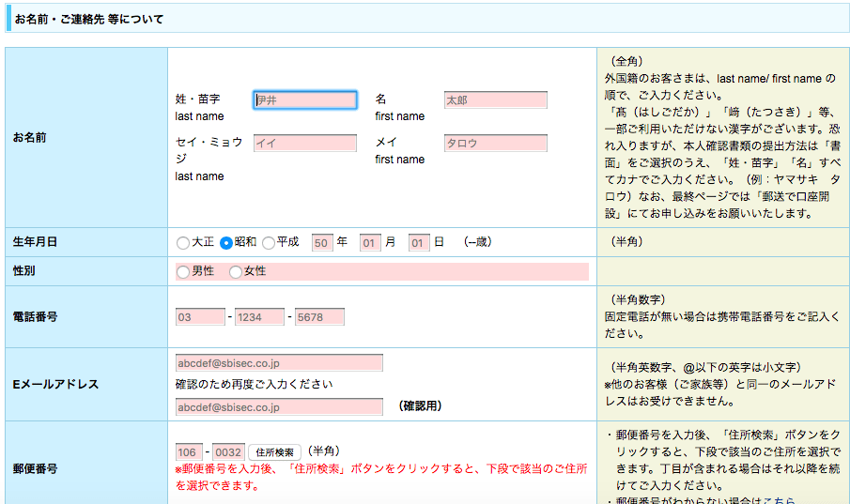
Task: Click the (全角) name hint text
Action: (x=626, y=62)
